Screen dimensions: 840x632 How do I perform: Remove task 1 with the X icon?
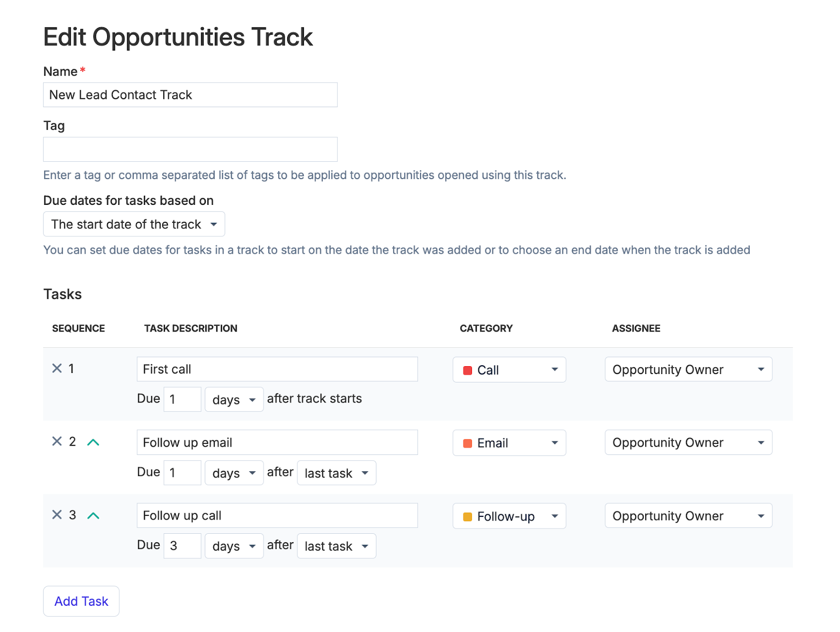pos(57,368)
